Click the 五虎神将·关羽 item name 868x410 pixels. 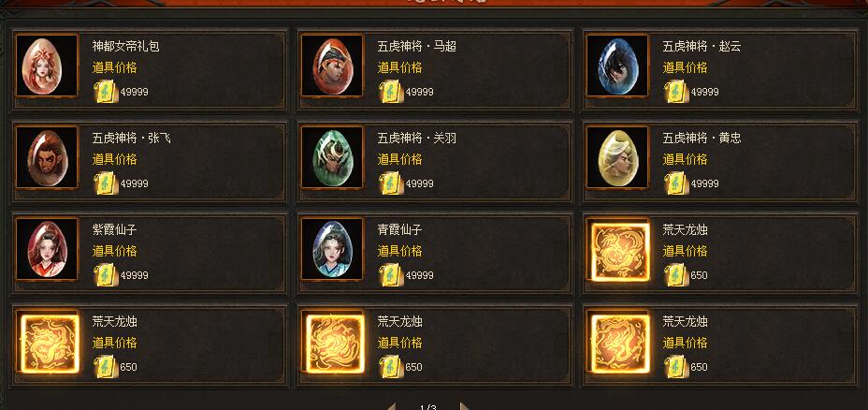click(417, 138)
